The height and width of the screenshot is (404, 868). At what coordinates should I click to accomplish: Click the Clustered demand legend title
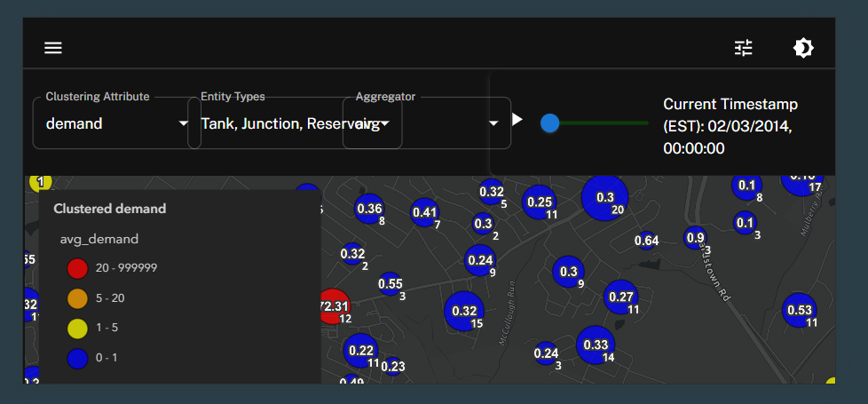tap(109, 209)
